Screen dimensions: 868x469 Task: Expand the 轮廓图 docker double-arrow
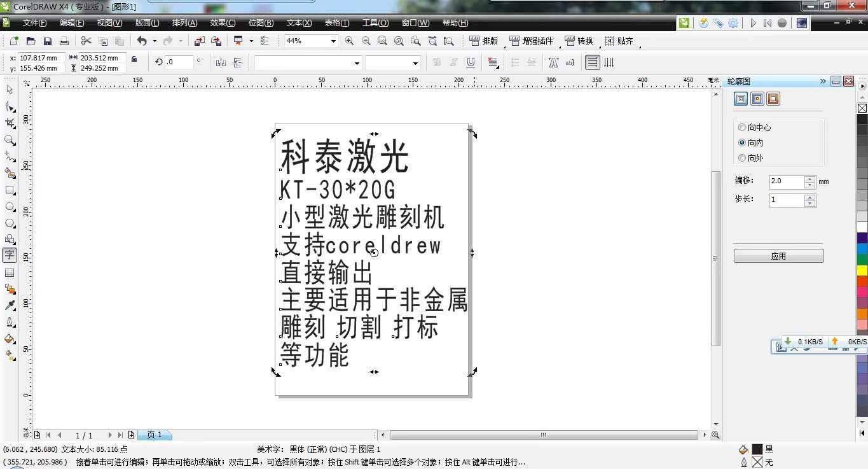[823, 81]
